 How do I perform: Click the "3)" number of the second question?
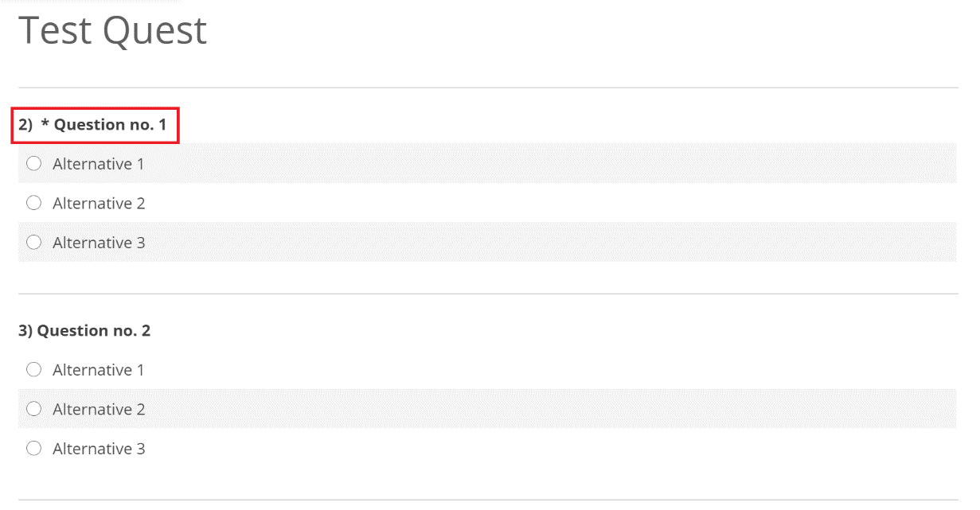(x=25, y=331)
